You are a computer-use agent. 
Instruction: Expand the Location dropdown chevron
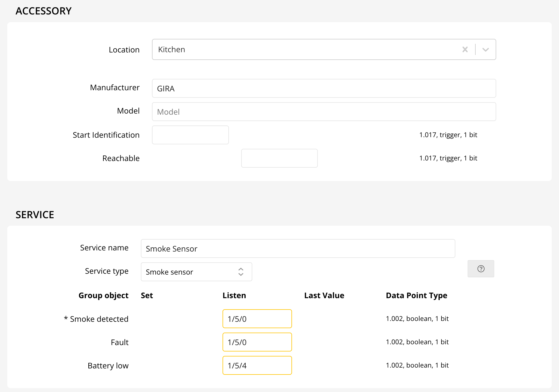coord(485,50)
